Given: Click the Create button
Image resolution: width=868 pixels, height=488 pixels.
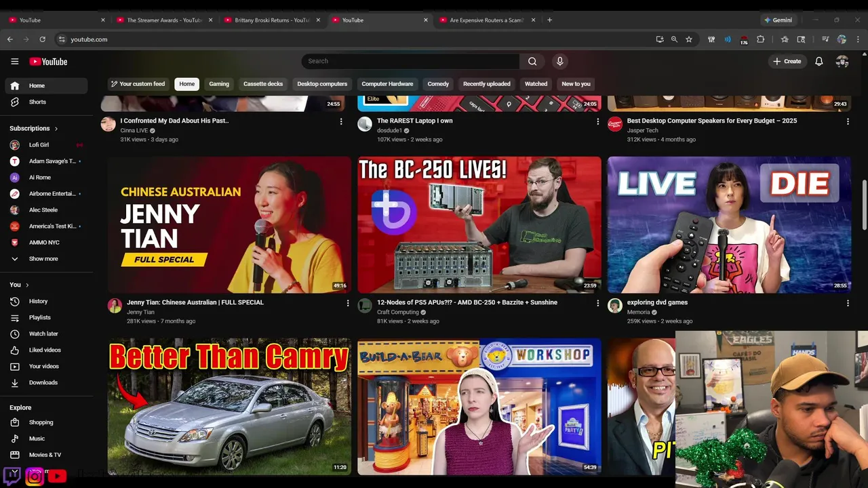Looking at the screenshot, I should click(787, 61).
